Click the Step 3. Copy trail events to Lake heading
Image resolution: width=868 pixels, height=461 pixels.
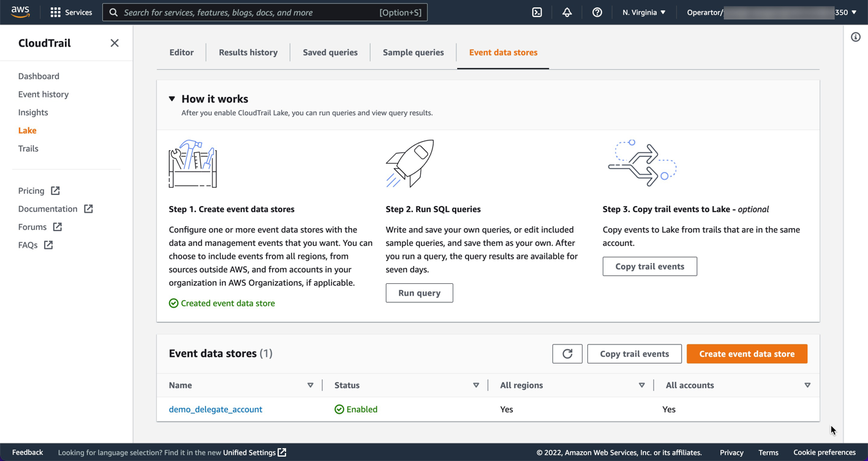point(685,209)
